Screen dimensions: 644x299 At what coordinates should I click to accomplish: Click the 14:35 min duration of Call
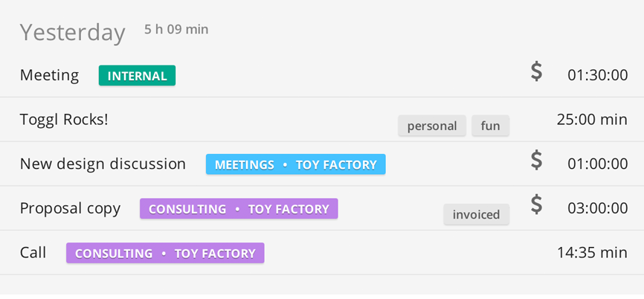tap(592, 253)
